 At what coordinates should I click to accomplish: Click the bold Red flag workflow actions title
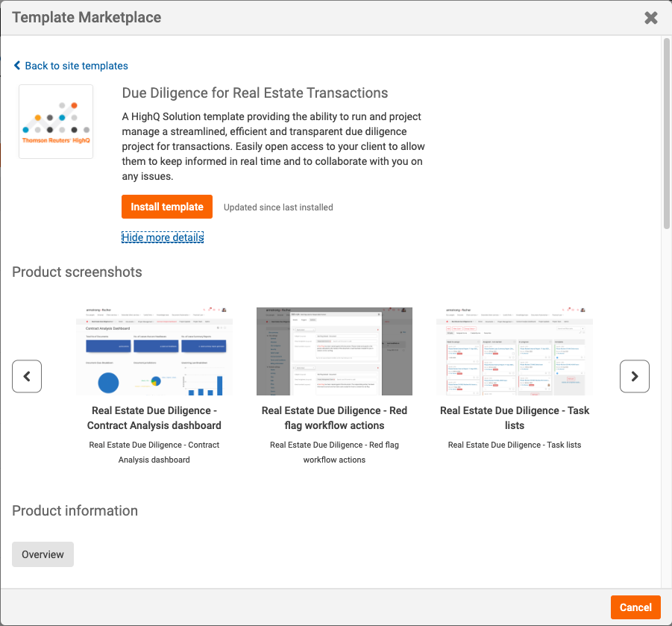coord(334,418)
